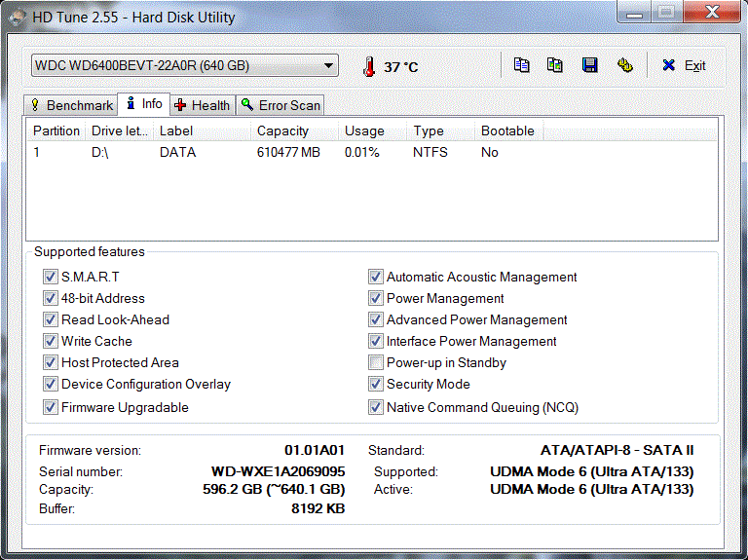Toggle the Host Protected Area checkbox
The image size is (748, 560).
coord(50,362)
